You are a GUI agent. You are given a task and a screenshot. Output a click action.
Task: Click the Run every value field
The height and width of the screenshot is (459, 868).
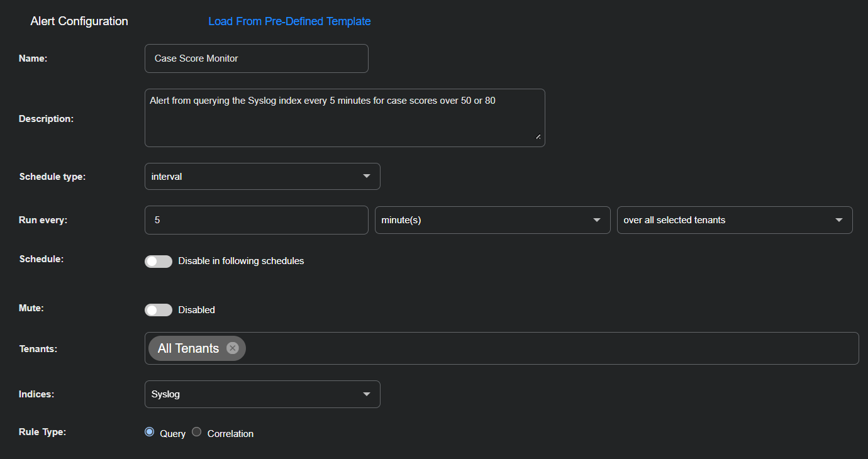click(256, 220)
